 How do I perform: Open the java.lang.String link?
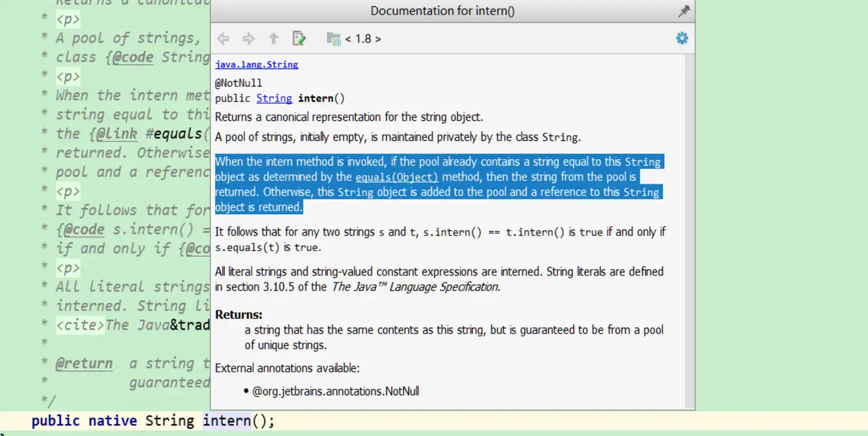(256, 65)
